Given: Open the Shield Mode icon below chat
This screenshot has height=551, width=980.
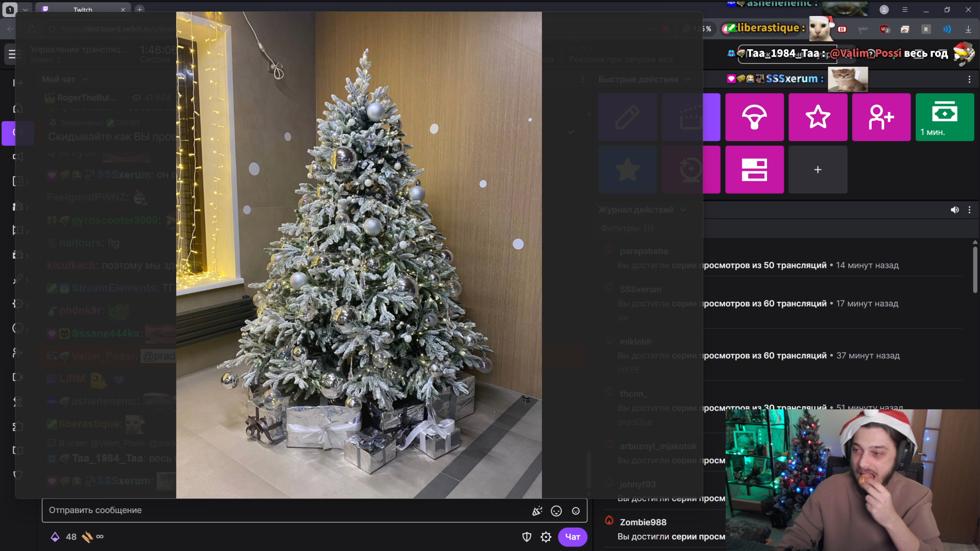Looking at the screenshot, I should tap(526, 536).
